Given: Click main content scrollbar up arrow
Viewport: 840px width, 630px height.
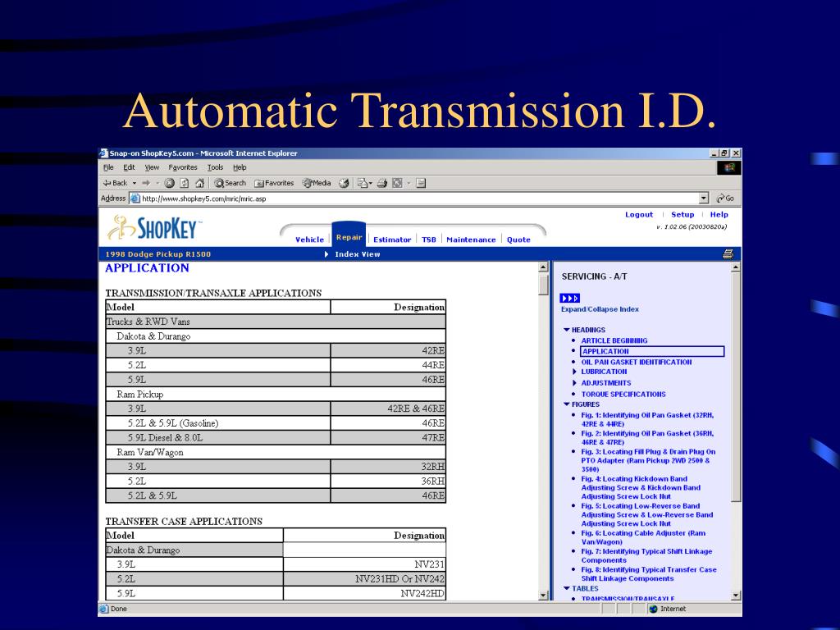Looking at the screenshot, I should click(x=543, y=267).
